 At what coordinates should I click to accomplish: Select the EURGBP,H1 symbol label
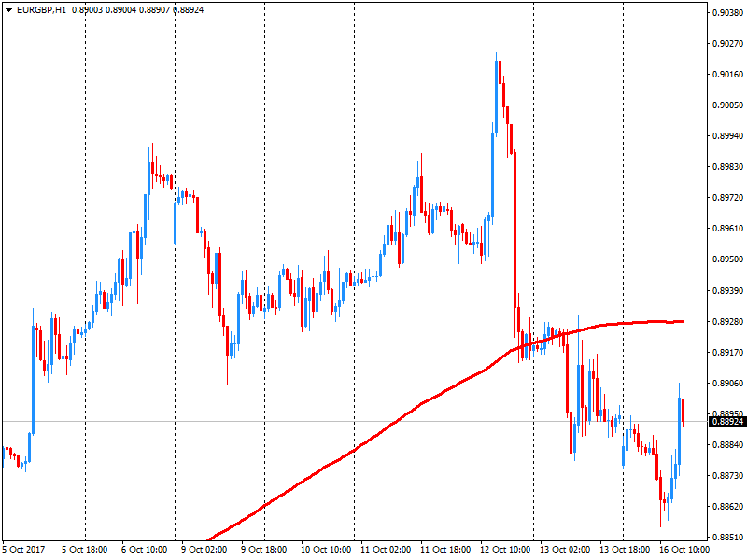coord(41,10)
